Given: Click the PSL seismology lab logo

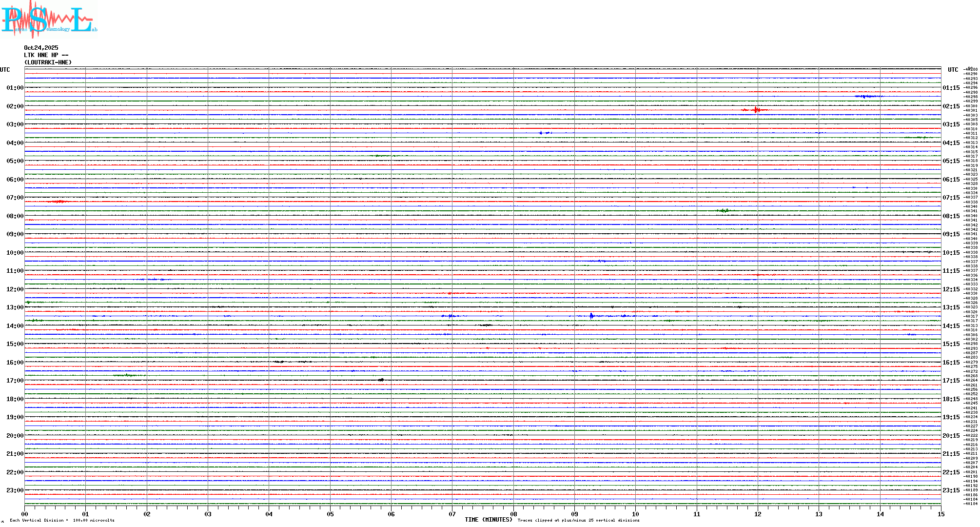Looking at the screenshot, I should click(49, 20).
